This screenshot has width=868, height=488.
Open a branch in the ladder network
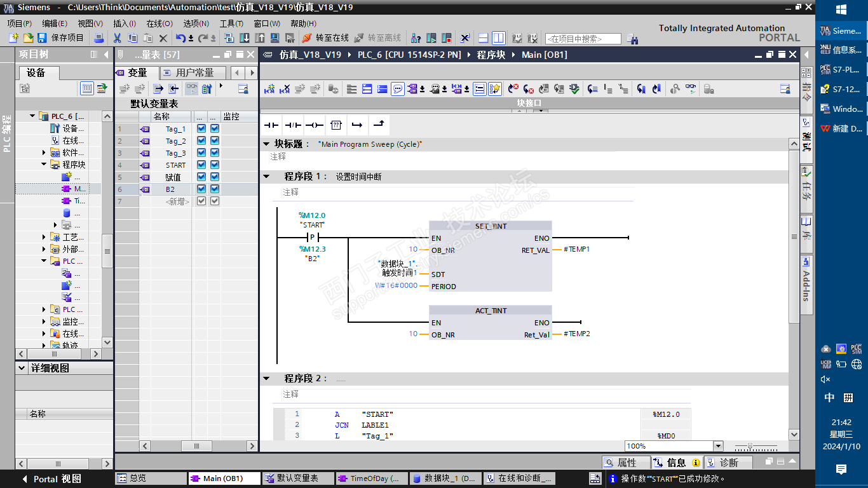coord(357,125)
